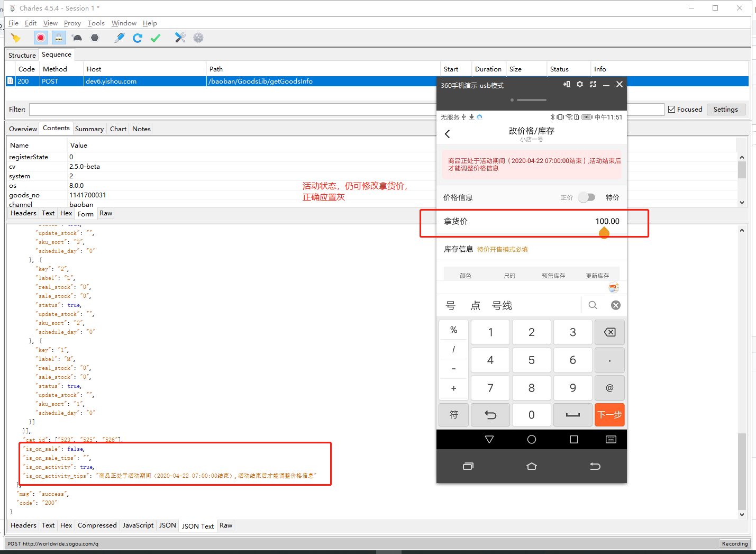
Task: Toggle SSL Proxying padlock icon
Action: pyautogui.click(x=59, y=38)
